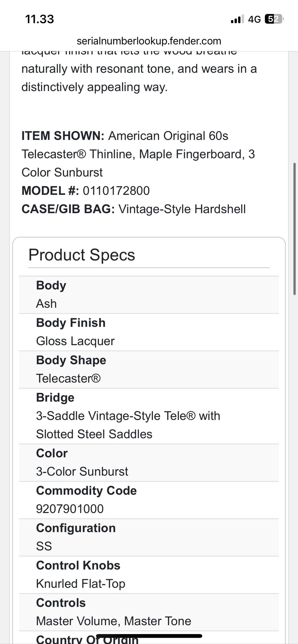This screenshot has height=644, width=298.
Task: Tap the model number 0110172800
Action: click(116, 191)
